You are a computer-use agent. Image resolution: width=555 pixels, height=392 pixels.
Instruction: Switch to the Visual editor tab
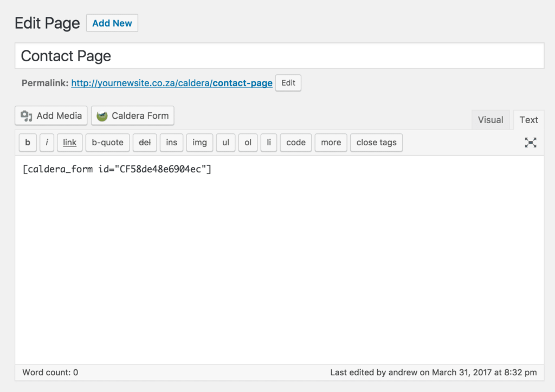pos(490,120)
